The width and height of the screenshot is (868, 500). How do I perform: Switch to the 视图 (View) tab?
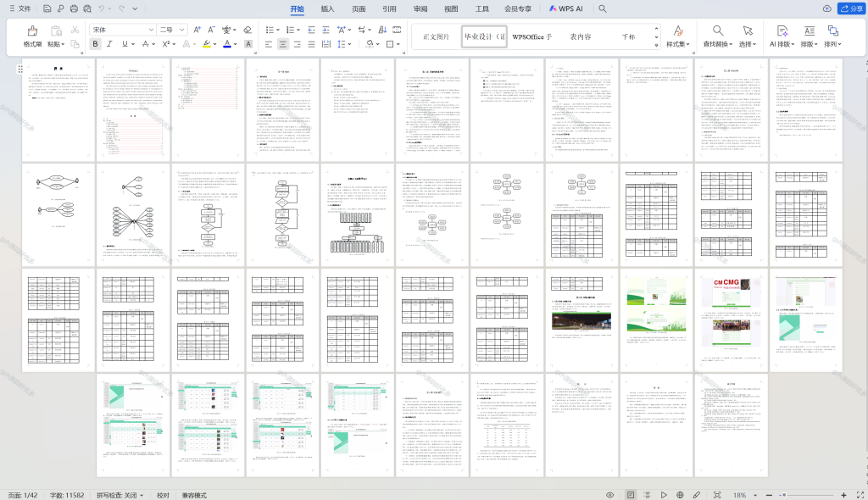pos(451,8)
